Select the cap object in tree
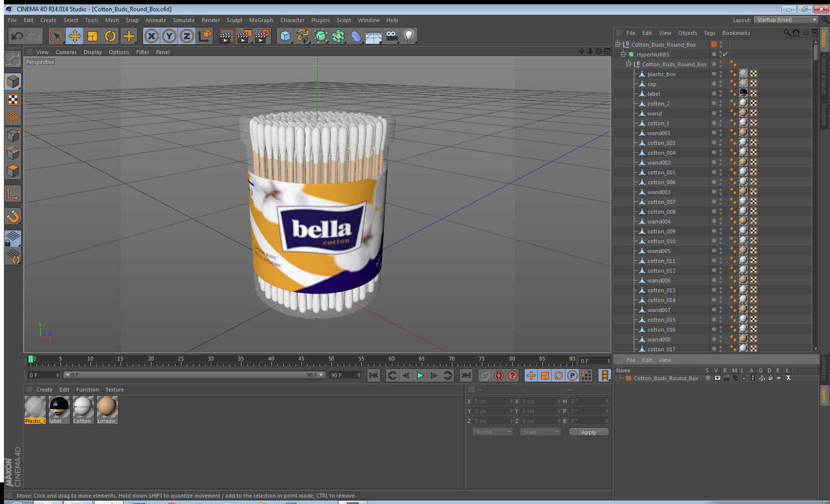Screen dimensions: 830x504 652,84
